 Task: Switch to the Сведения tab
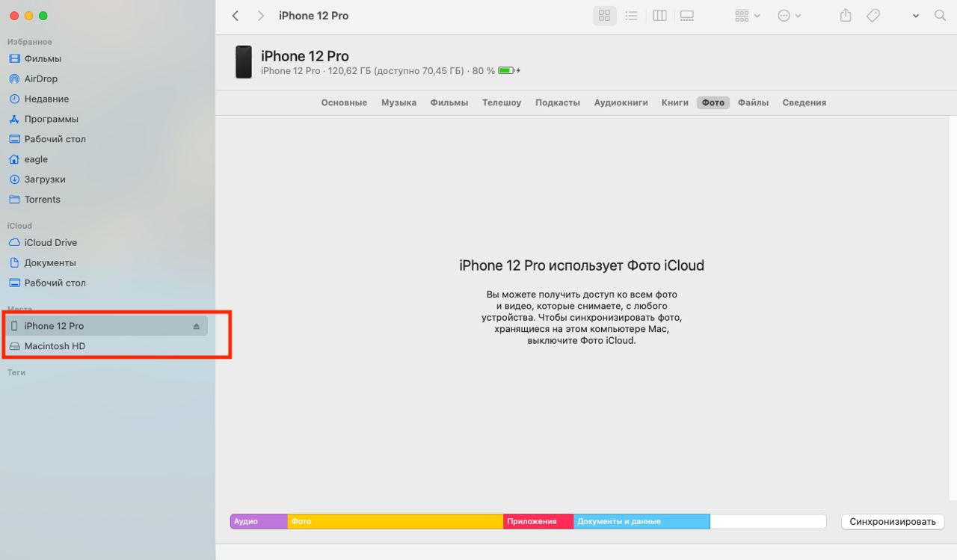point(804,102)
